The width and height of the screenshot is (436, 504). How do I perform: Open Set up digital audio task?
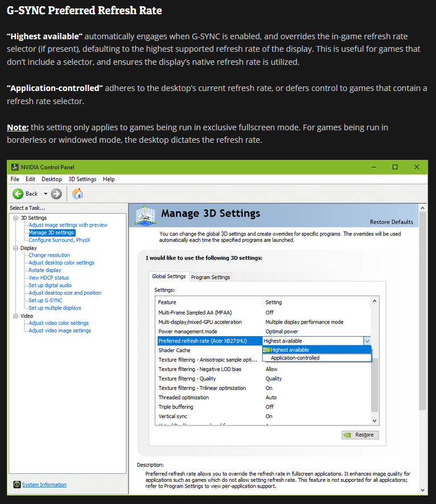click(50, 286)
